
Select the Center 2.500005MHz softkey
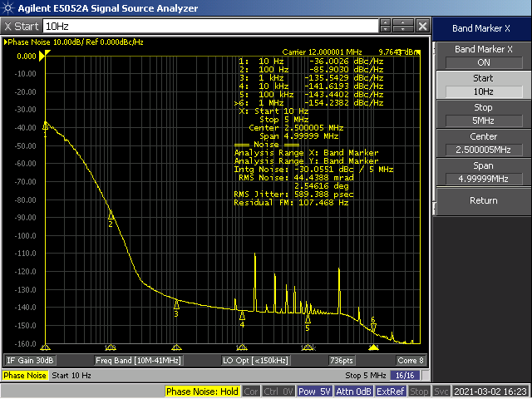pos(484,143)
